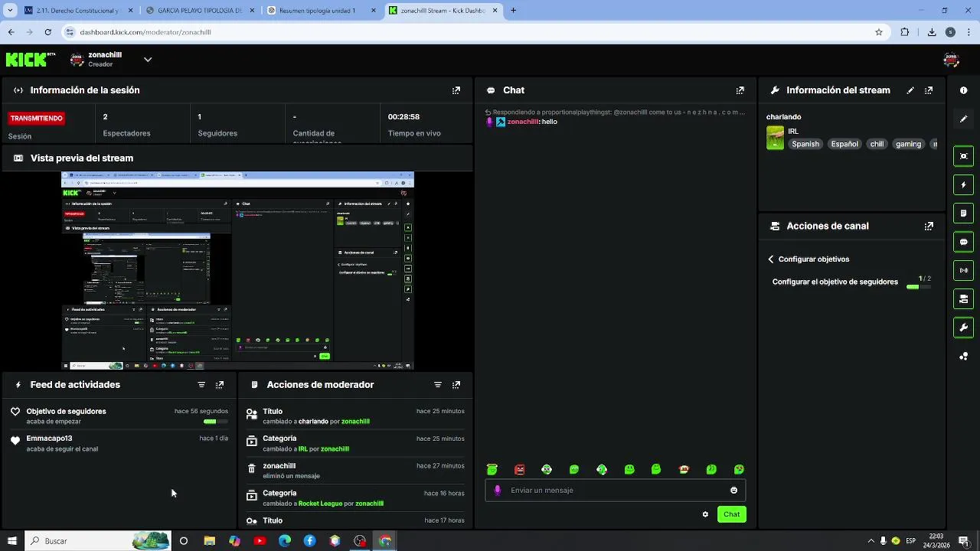Toggle the document-icon moderator actions panel in the sidebar
The image size is (980, 551).
coord(963,213)
